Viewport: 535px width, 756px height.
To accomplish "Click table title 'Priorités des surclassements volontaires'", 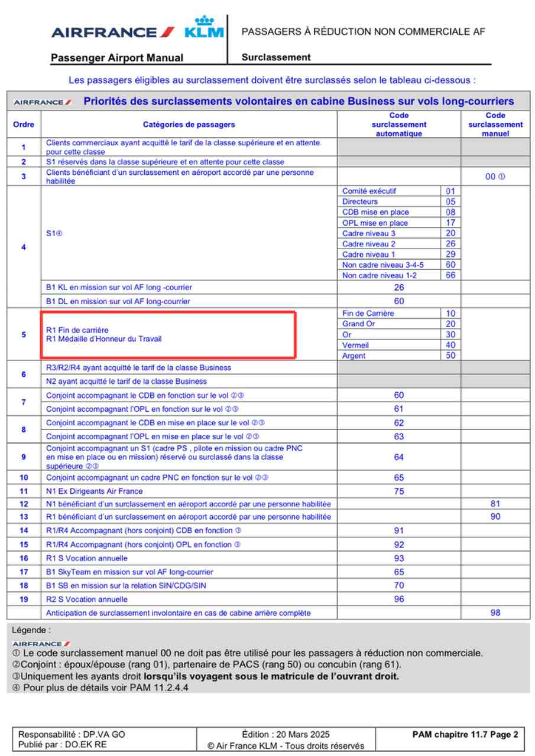I will pyautogui.click(x=299, y=102).
